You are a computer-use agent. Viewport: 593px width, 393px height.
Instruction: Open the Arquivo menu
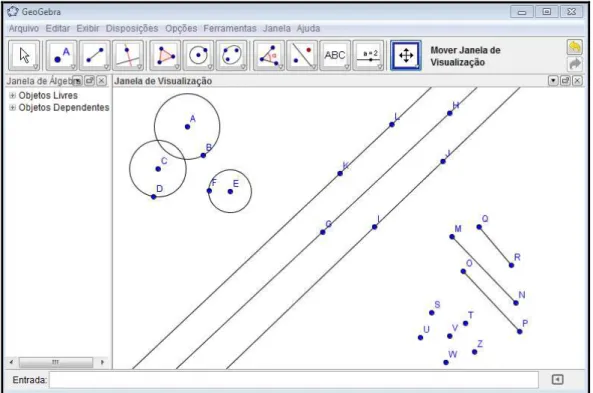click(x=24, y=28)
